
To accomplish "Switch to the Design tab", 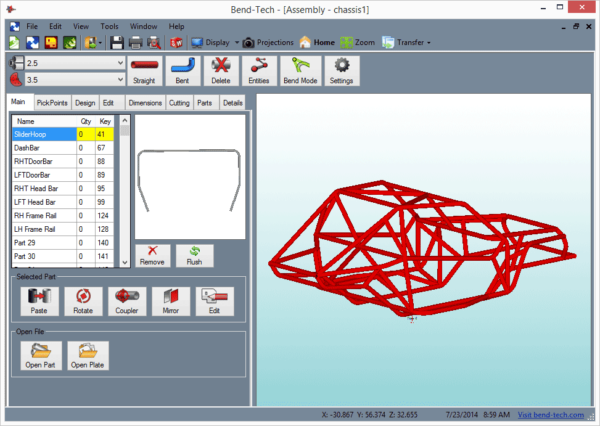I will tap(85, 103).
